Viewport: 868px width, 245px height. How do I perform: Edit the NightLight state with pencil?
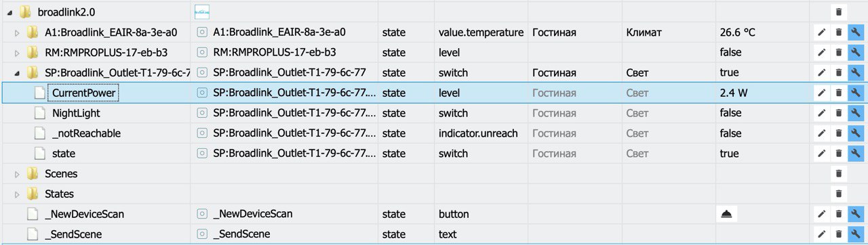821,113
